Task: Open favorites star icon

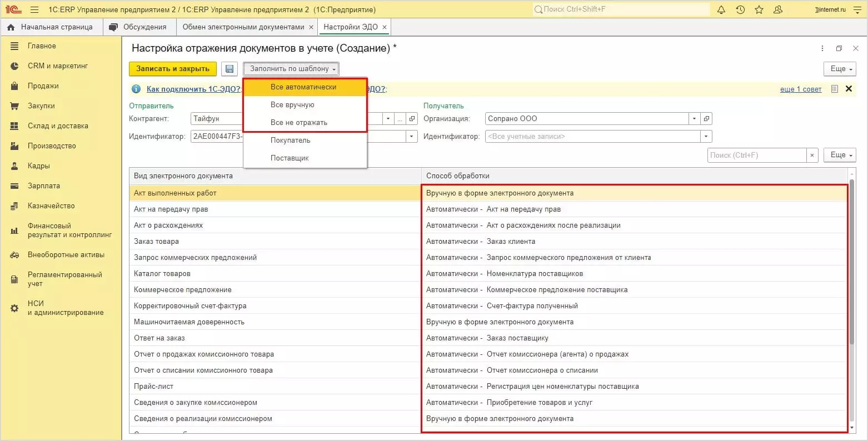Action: click(x=759, y=10)
